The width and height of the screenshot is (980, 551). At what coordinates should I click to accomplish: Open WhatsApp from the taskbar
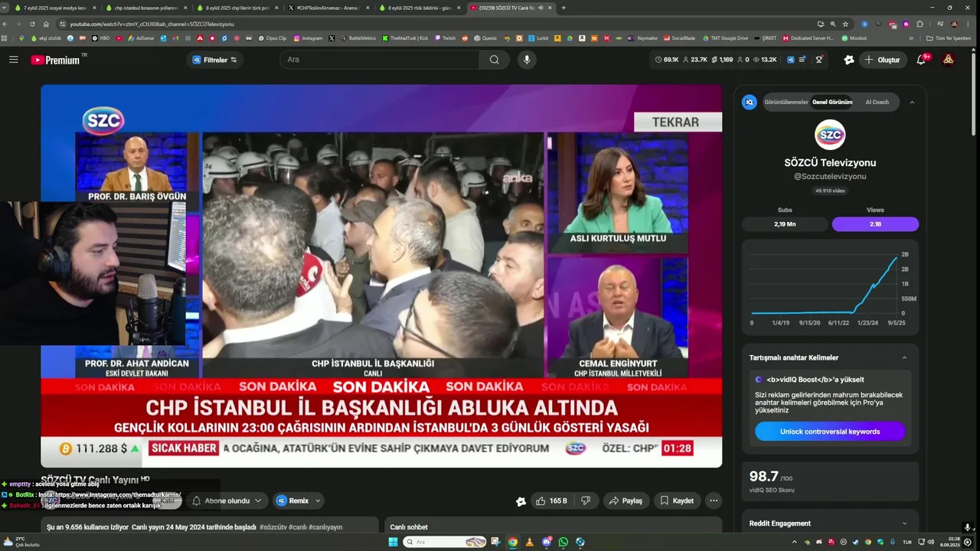point(563,542)
